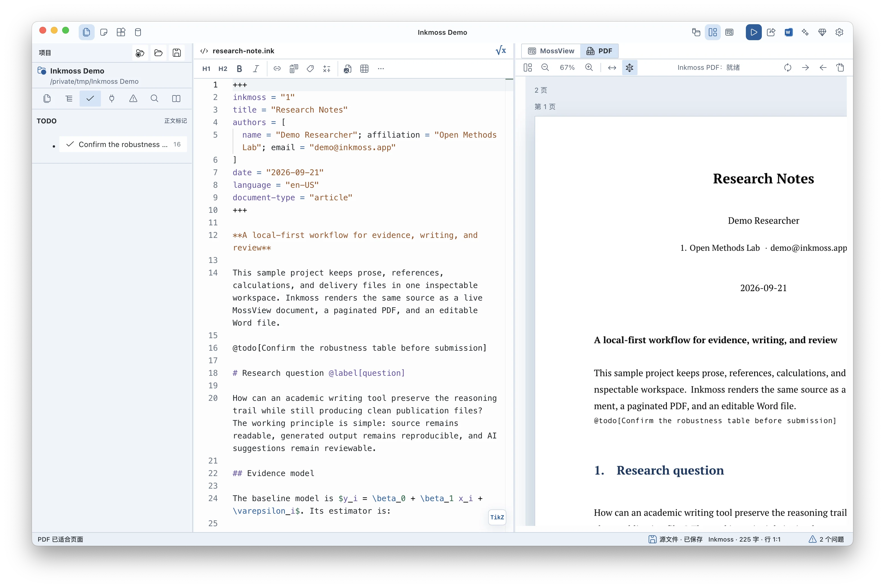The image size is (885, 588).
Task: Click the share/export arrow icon
Action: 771,32
